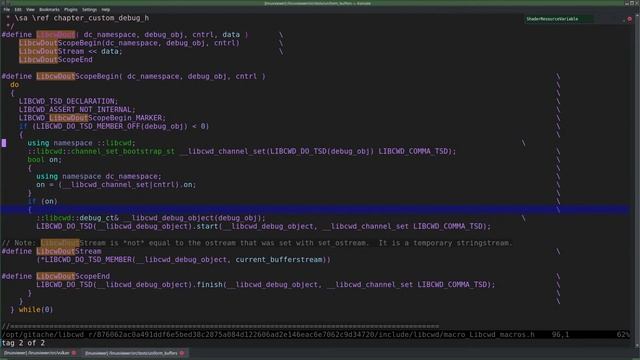Screen dimensions: 640x360
Task: Maximize the Konsole window
Action: (632, 3)
